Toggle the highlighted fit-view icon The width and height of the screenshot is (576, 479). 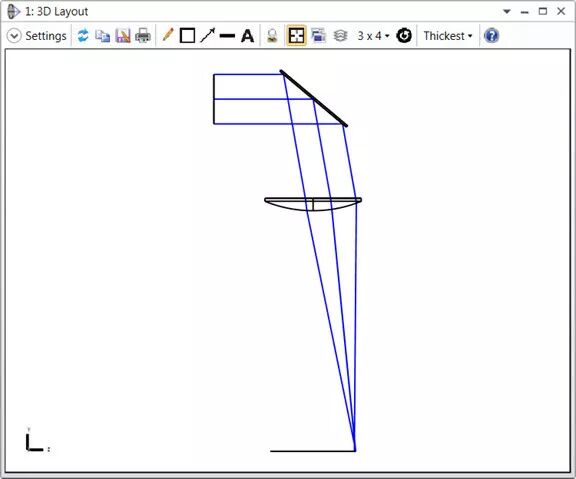pos(296,36)
